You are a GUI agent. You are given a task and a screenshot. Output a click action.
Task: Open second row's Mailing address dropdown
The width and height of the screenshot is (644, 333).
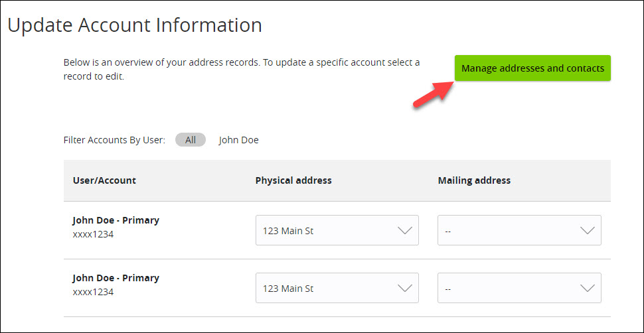coord(520,288)
